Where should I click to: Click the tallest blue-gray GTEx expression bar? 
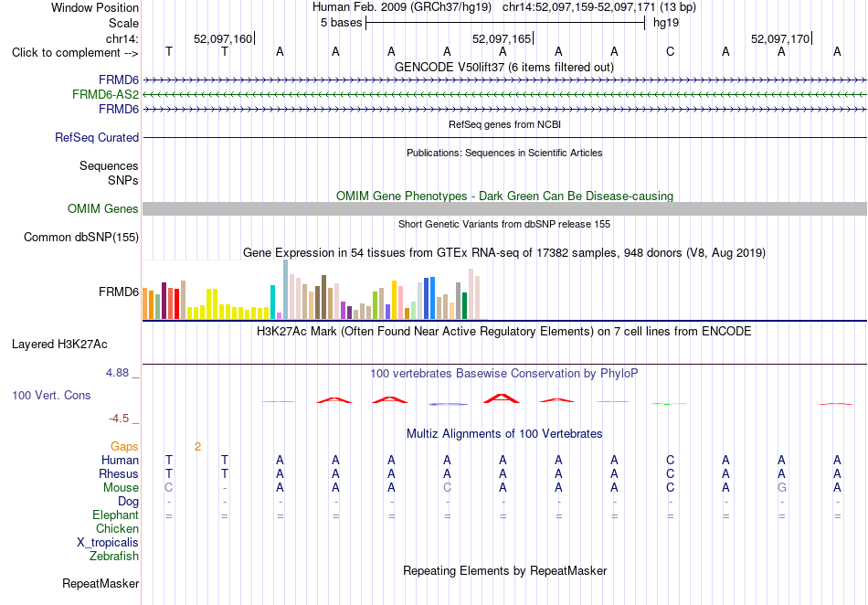[x=286, y=290]
